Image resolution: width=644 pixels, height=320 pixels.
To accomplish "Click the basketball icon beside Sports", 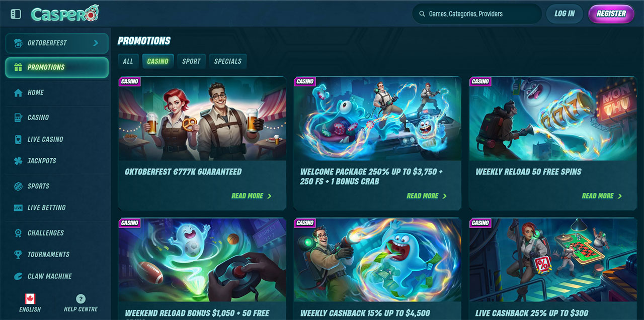I will (x=19, y=186).
